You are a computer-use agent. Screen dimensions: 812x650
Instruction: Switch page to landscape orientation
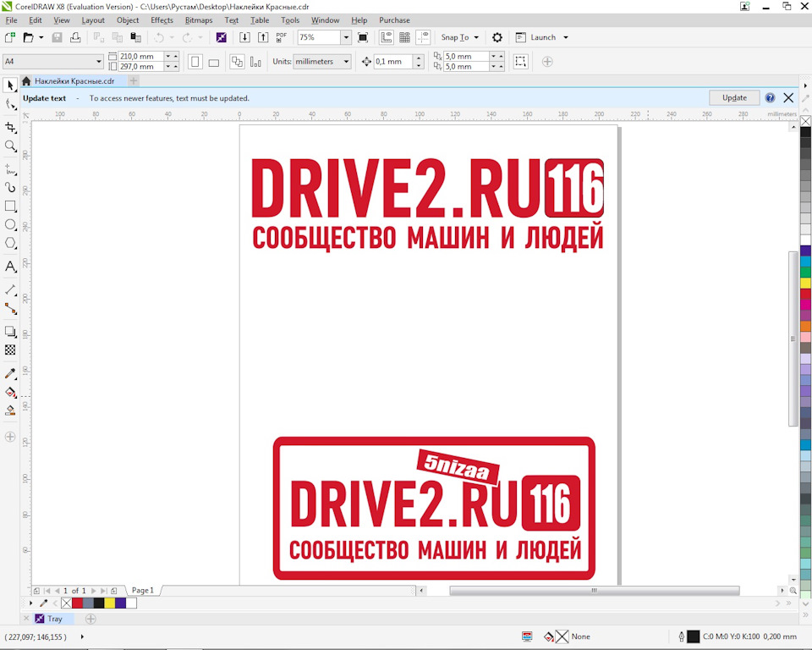point(214,62)
